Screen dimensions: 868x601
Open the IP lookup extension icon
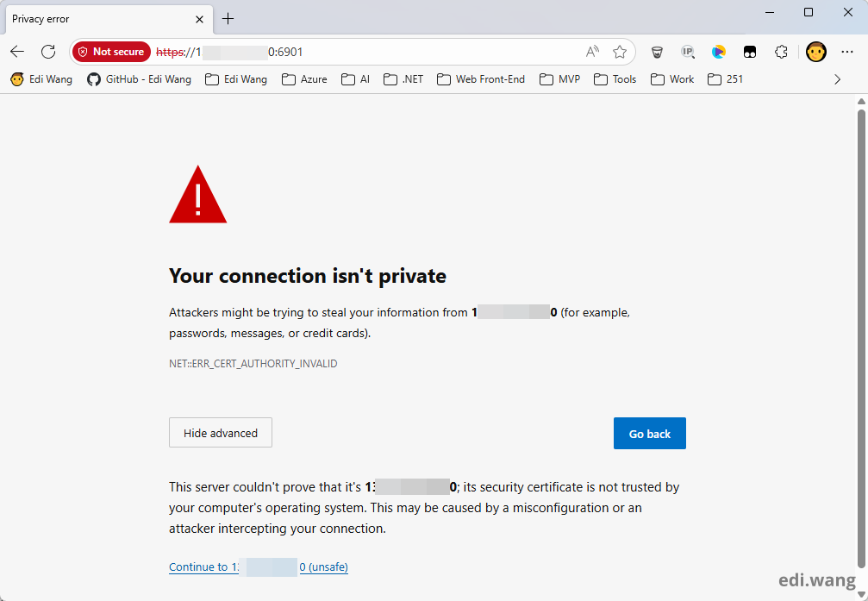coord(687,52)
